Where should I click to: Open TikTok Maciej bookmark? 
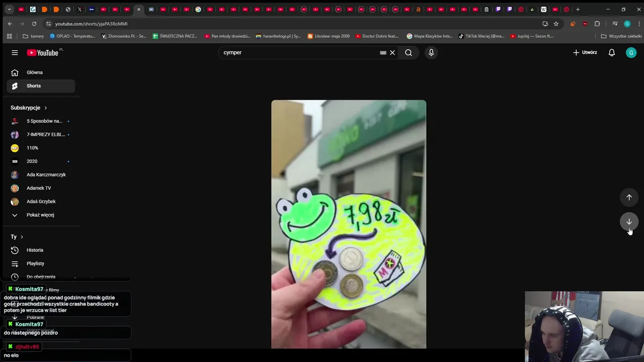click(481, 36)
